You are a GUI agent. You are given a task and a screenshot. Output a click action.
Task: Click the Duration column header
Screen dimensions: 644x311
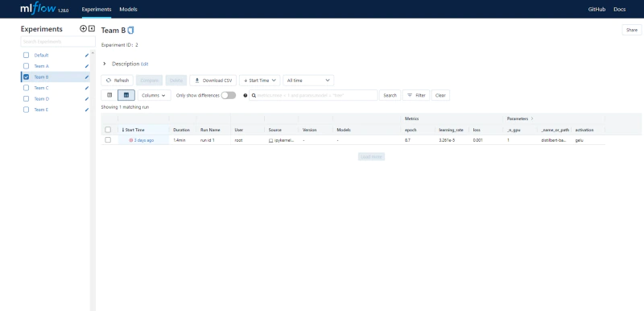point(182,130)
